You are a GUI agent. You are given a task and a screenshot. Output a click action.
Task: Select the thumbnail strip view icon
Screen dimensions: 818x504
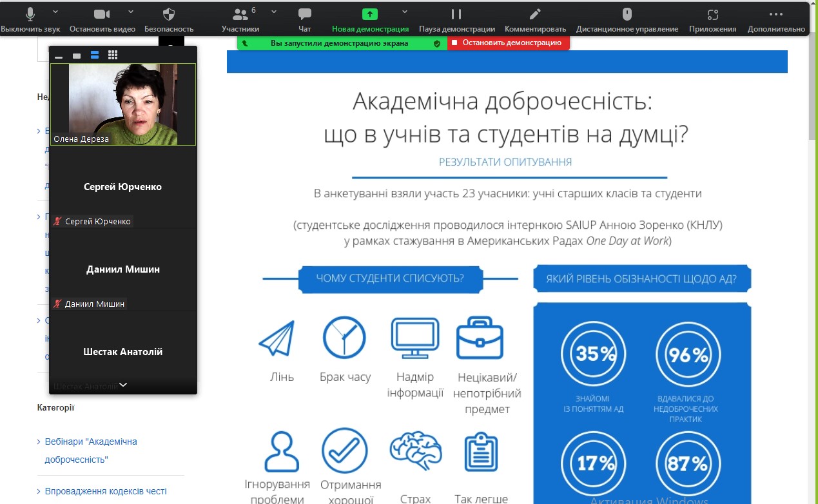(95, 55)
